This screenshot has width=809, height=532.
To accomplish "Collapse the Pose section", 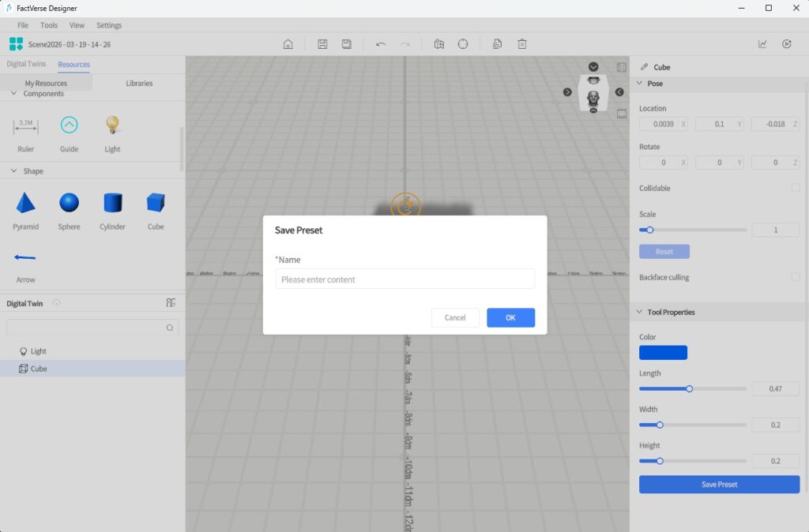I will point(639,84).
